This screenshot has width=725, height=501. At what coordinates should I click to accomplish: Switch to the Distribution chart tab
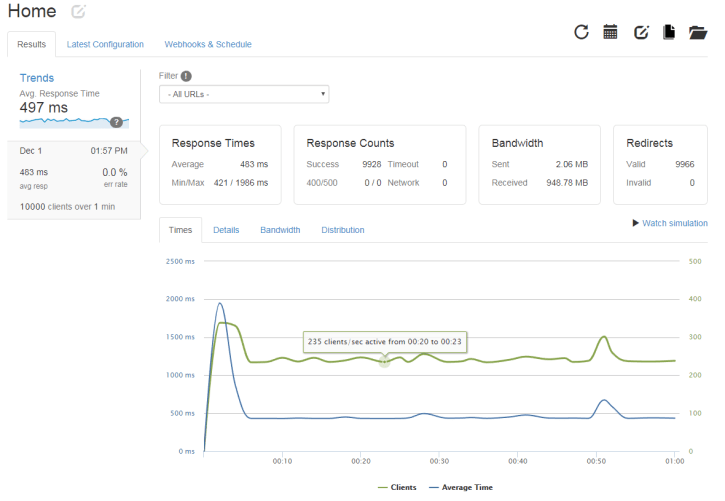[342, 230]
